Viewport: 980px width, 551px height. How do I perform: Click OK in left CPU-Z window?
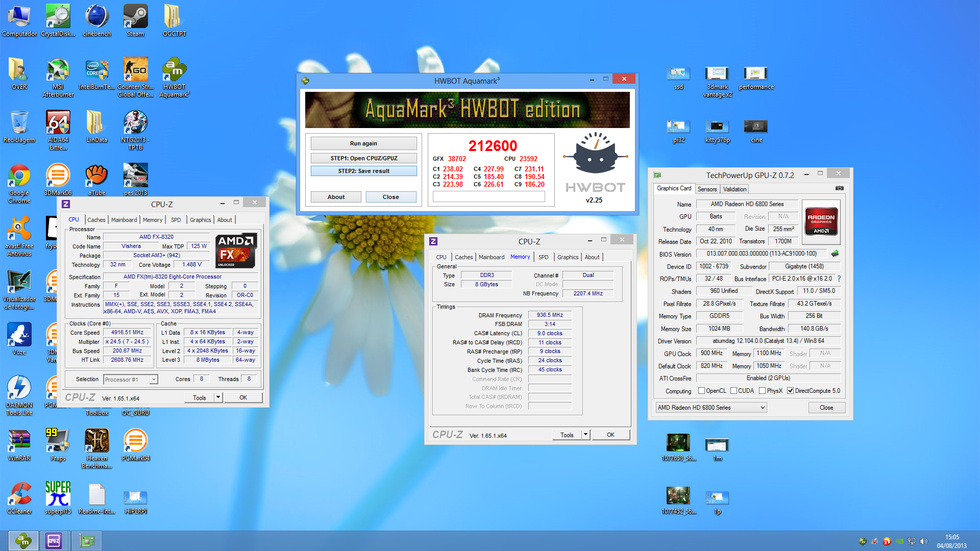tap(243, 397)
